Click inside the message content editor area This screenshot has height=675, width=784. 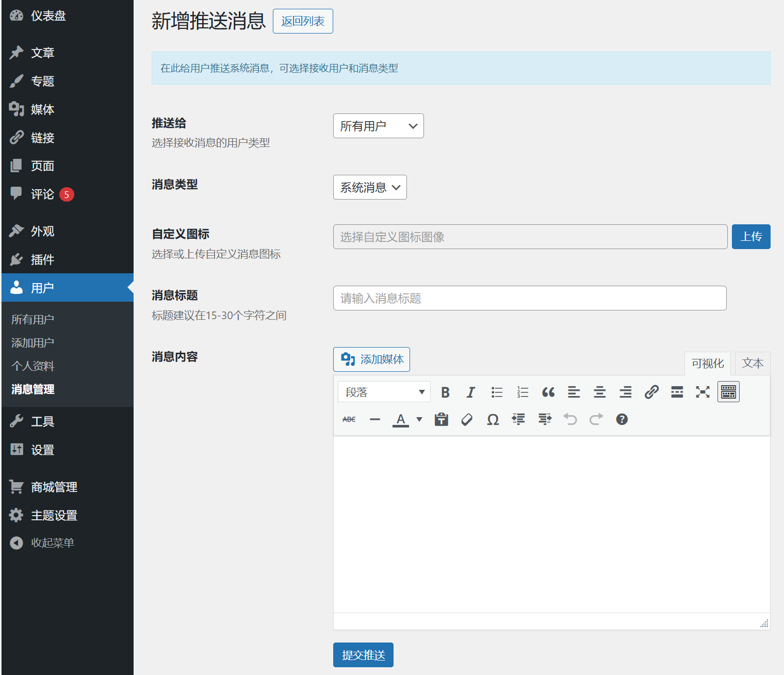552,524
